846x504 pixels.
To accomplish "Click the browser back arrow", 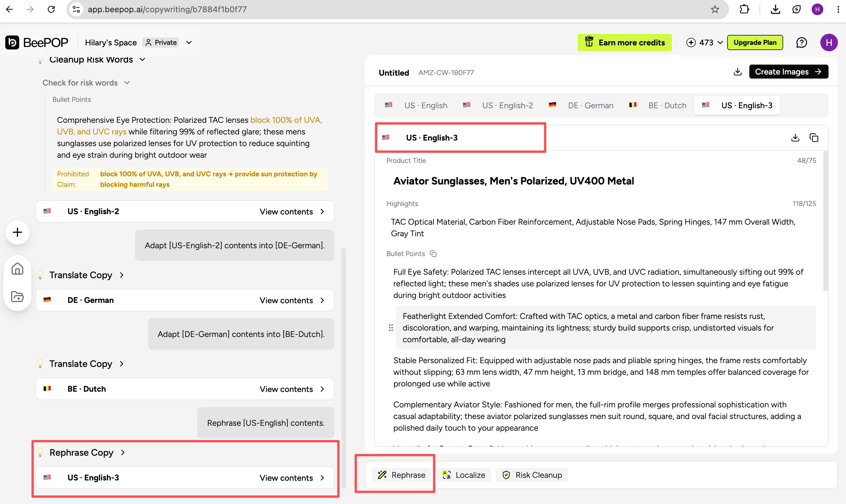I will (10, 9).
